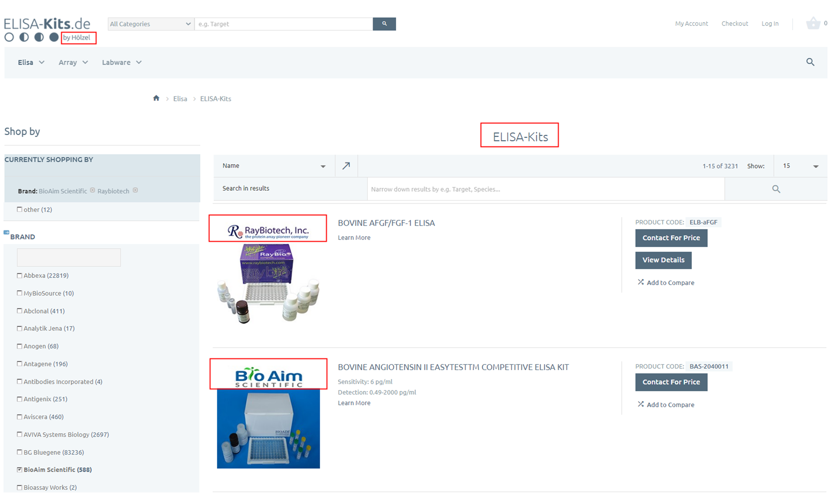Expand the Array menu
Image resolution: width=829 pixels, height=504 pixels.
(73, 62)
